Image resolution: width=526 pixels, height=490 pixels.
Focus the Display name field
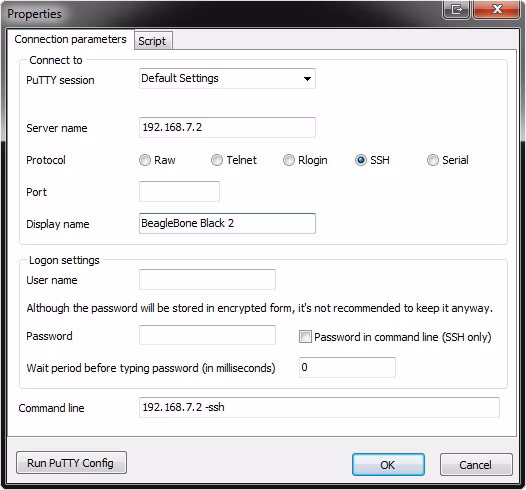[x=227, y=223]
